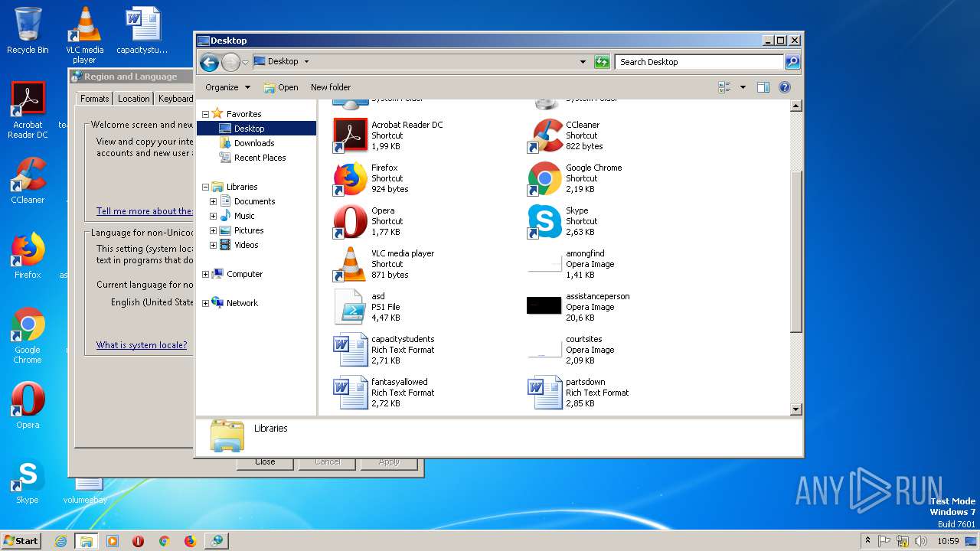Open Acrobat Reader DC shortcut in Explorer list
The width and height of the screenshot is (980, 551).
click(x=389, y=135)
